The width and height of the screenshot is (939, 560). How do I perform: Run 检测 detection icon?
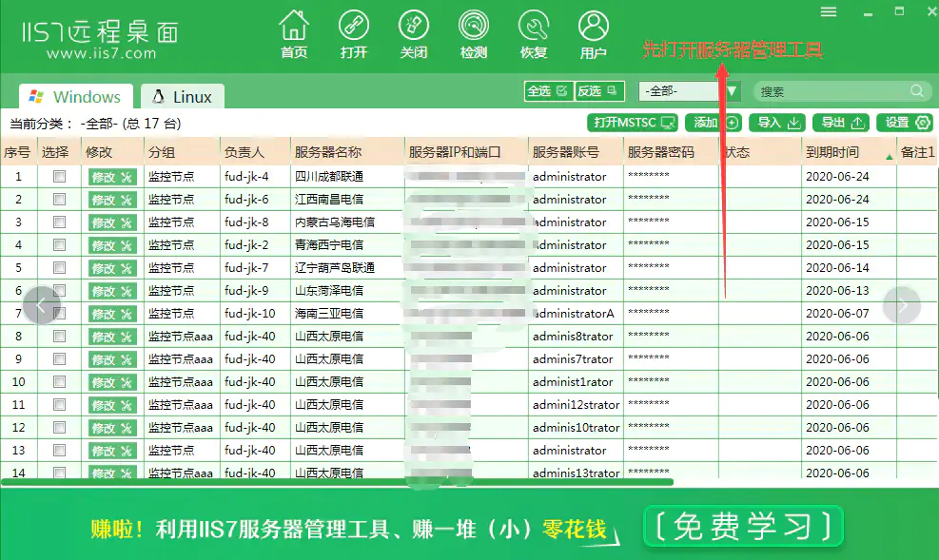(x=473, y=34)
